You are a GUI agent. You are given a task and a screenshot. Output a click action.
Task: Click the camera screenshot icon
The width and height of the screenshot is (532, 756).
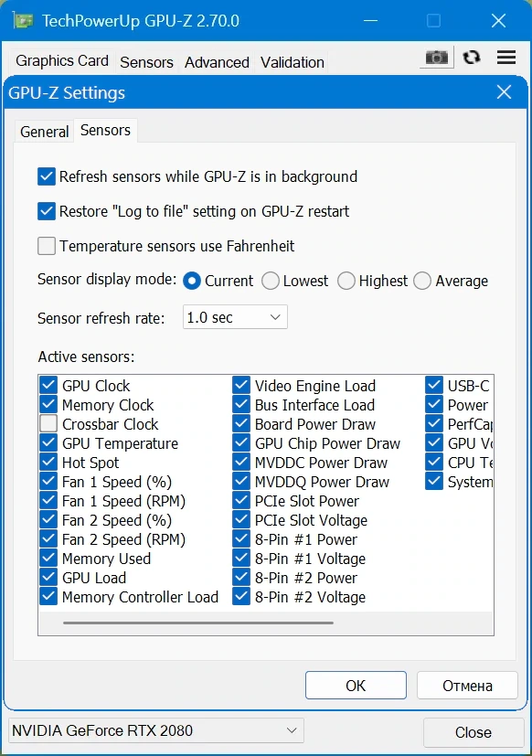click(437, 58)
